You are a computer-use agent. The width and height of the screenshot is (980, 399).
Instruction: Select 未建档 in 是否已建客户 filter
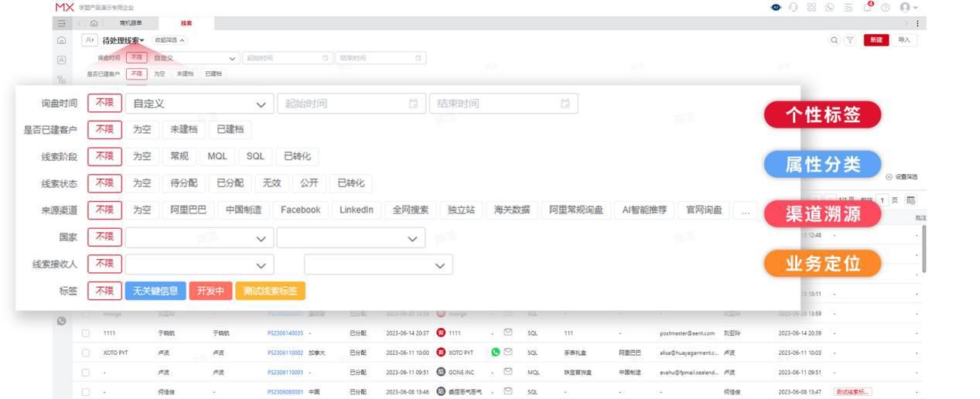point(184,130)
